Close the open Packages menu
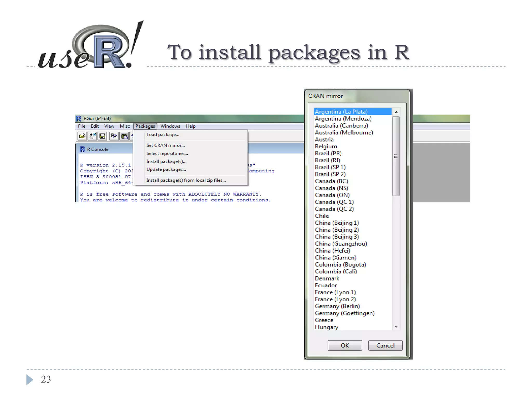Image resolution: width=532 pixels, height=399 pixels. (x=145, y=126)
